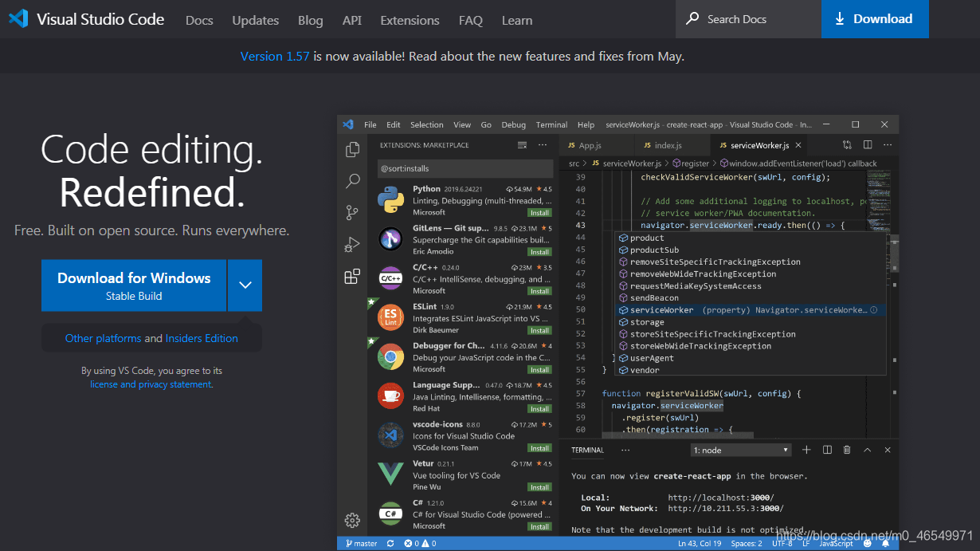
Task: Click the split editor icon
Action: tap(868, 145)
